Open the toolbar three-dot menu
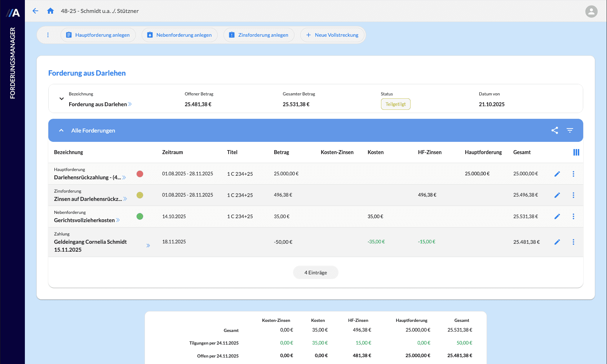The height and width of the screenshot is (364, 607). [x=48, y=35]
